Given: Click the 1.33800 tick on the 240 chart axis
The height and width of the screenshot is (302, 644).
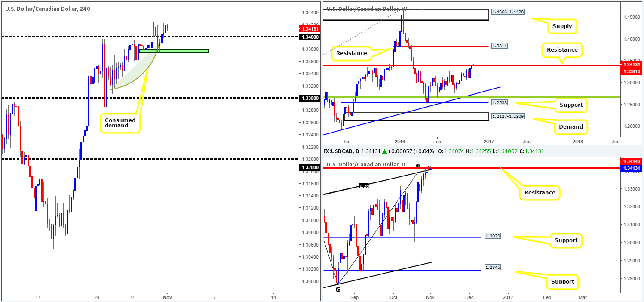Looking at the screenshot, I should [x=310, y=49].
